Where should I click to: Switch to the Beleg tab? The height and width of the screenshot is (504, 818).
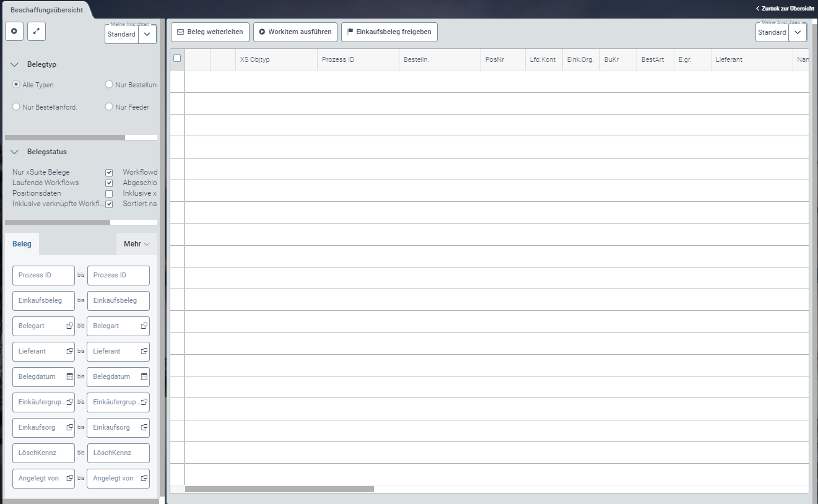pyautogui.click(x=22, y=244)
